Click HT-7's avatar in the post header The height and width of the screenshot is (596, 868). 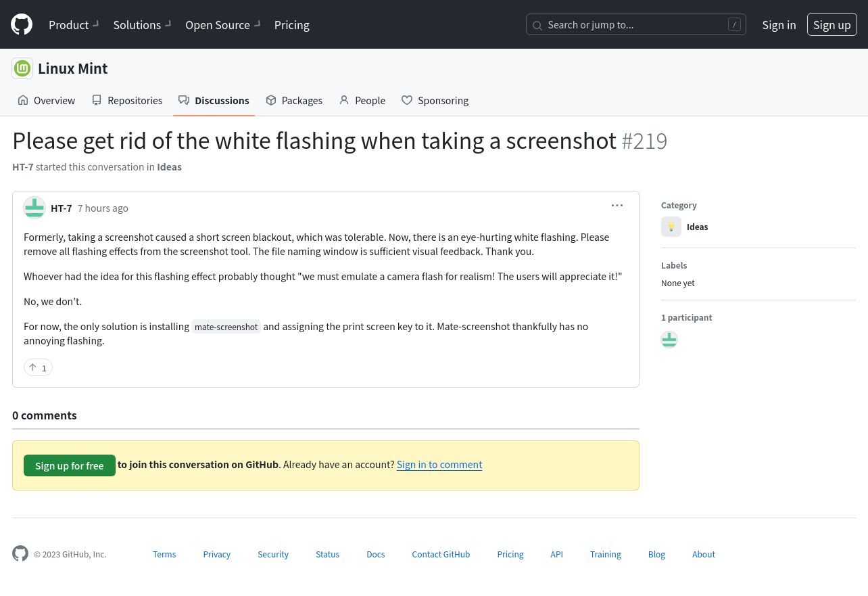(34, 208)
